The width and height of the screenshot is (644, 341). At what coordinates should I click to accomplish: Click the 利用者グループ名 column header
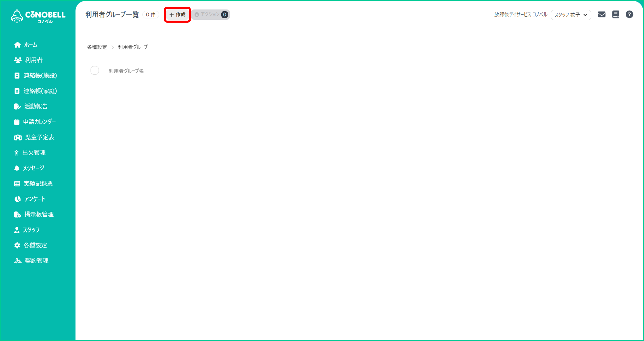point(126,71)
